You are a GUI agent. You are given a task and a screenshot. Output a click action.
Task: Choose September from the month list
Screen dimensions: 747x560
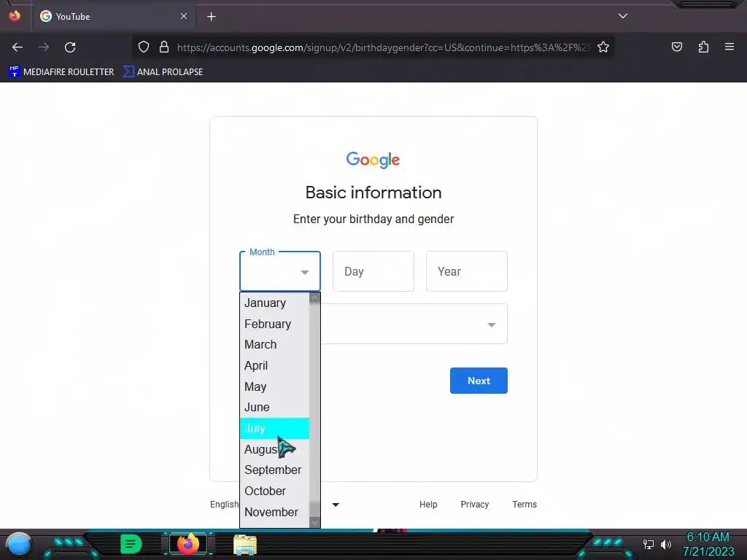(x=274, y=470)
